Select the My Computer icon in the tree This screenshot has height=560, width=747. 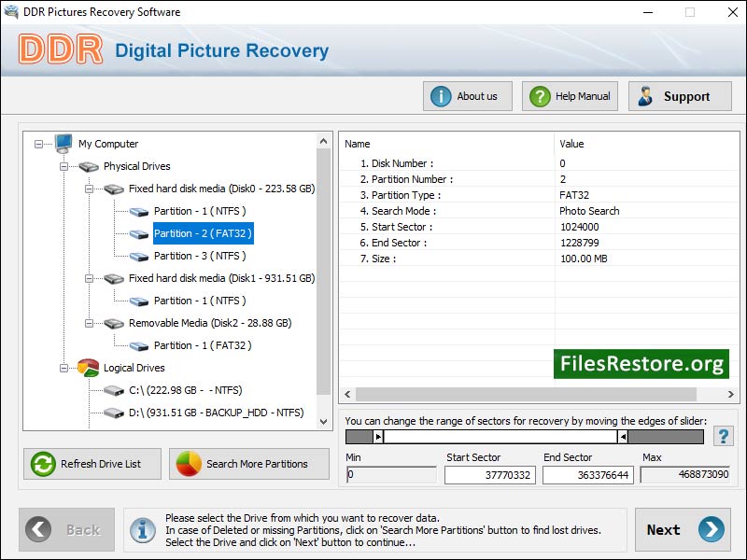(x=62, y=144)
